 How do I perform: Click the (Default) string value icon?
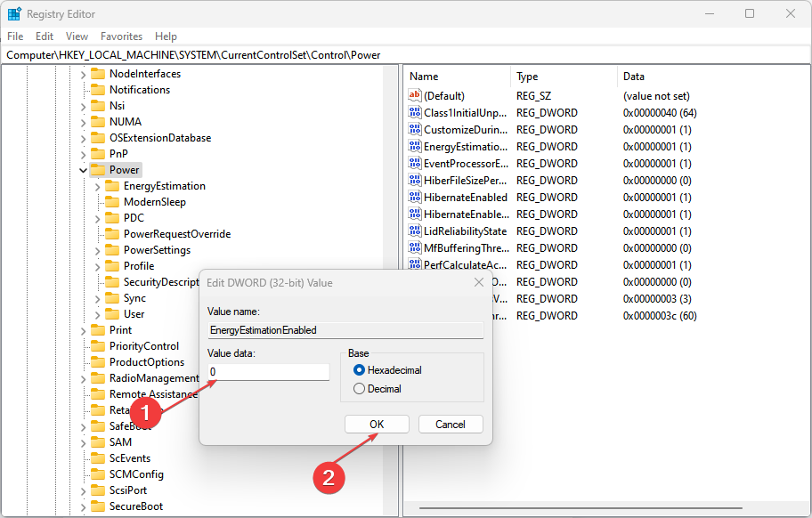pyautogui.click(x=415, y=95)
